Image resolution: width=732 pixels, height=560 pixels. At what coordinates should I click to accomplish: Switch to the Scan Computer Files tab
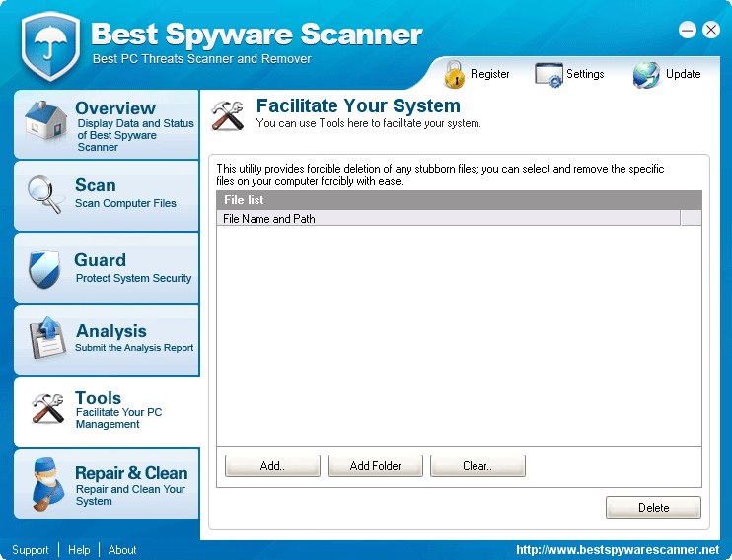107,195
